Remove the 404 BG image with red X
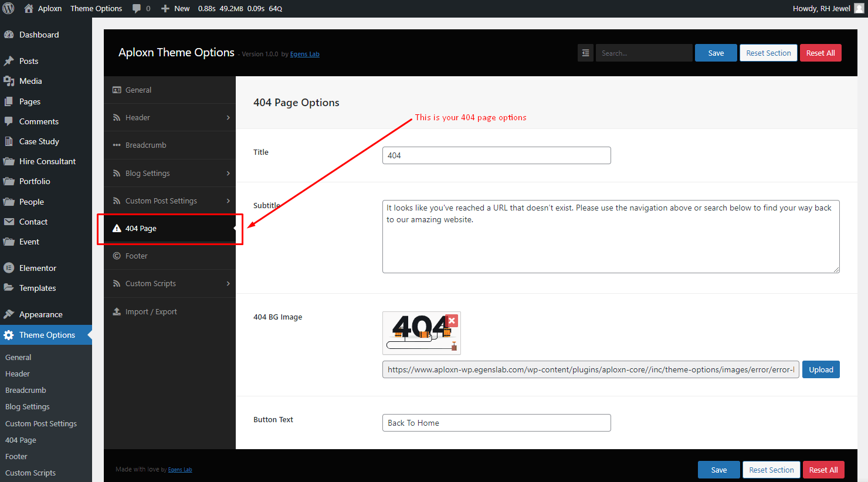The height and width of the screenshot is (482, 868). click(452, 321)
